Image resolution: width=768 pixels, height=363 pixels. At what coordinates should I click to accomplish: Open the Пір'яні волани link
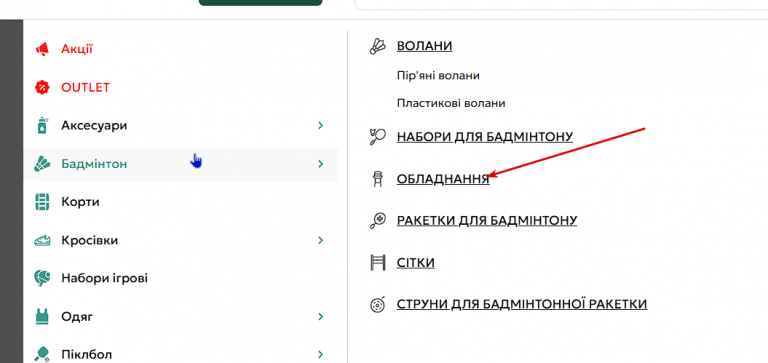438,75
